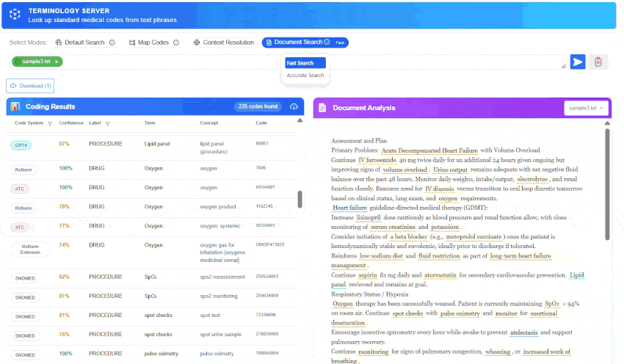This screenshot has height=364, width=624.
Task: Click the Download (1) button
Action: coord(30,86)
